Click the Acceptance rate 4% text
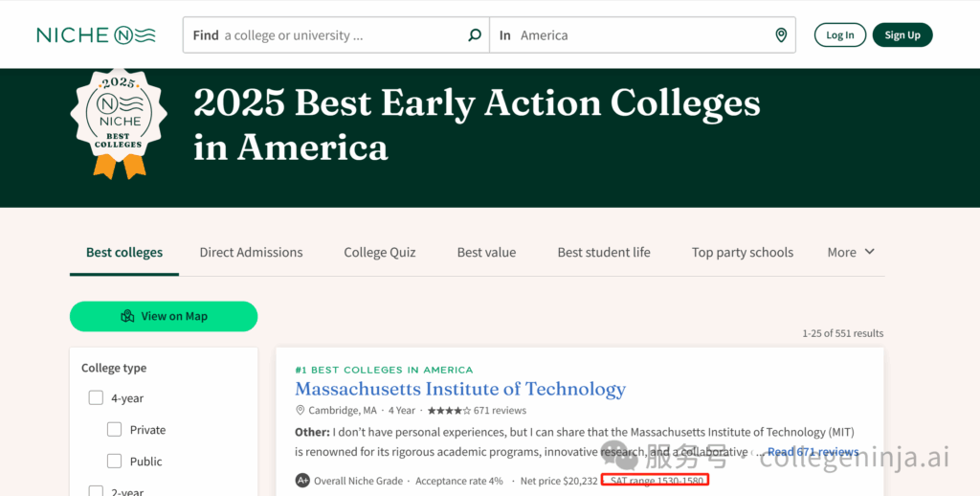The image size is (980, 496). point(459,481)
